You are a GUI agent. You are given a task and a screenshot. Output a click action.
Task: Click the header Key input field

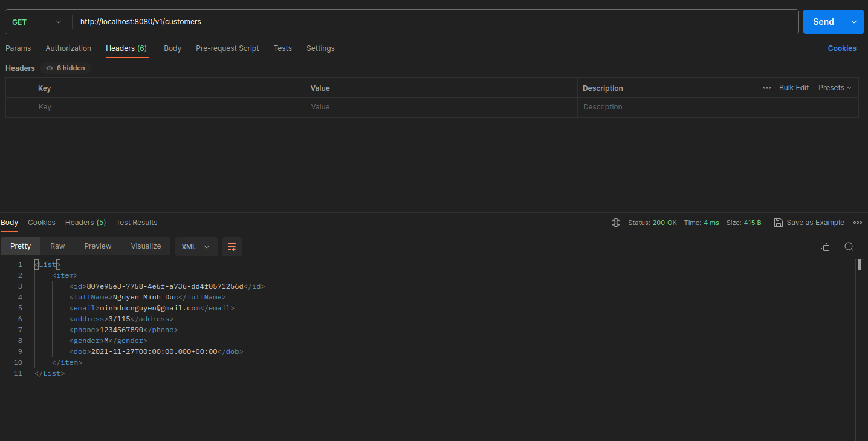pyautogui.click(x=169, y=107)
